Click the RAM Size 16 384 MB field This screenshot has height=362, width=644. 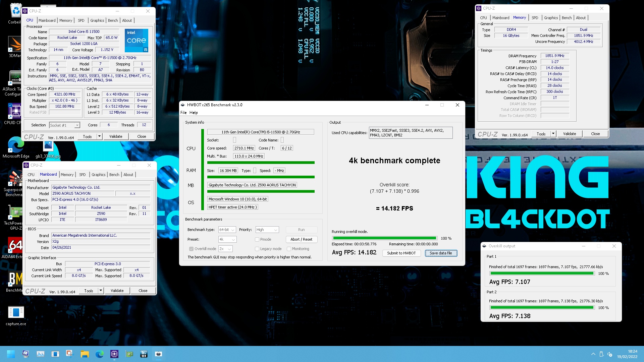[228, 171]
